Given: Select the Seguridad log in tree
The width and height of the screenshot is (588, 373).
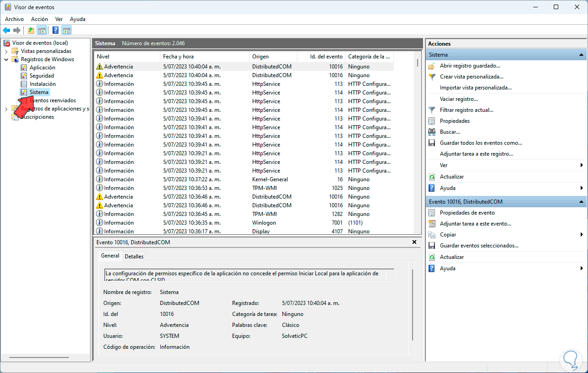Looking at the screenshot, I should [42, 76].
